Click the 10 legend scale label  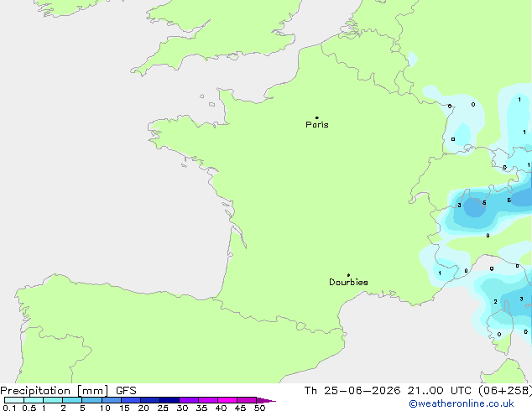pyautogui.click(x=105, y=408)
